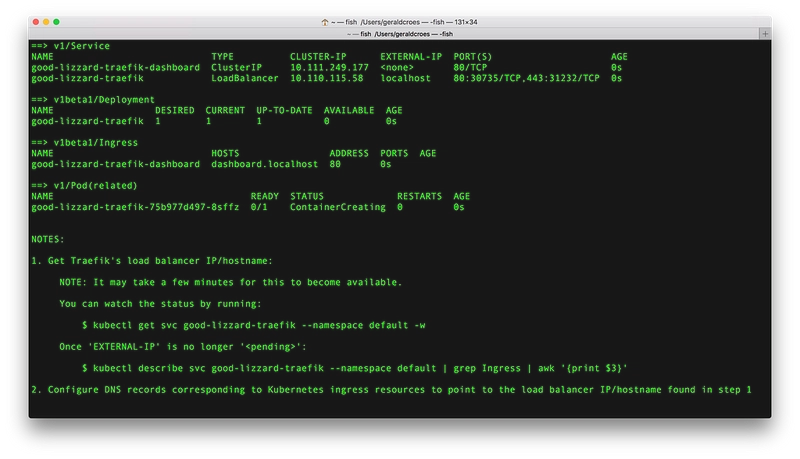Click 'good-lizzard-traefik' in the Deployment table
The image size is (800, 459).
click(87, 121)
